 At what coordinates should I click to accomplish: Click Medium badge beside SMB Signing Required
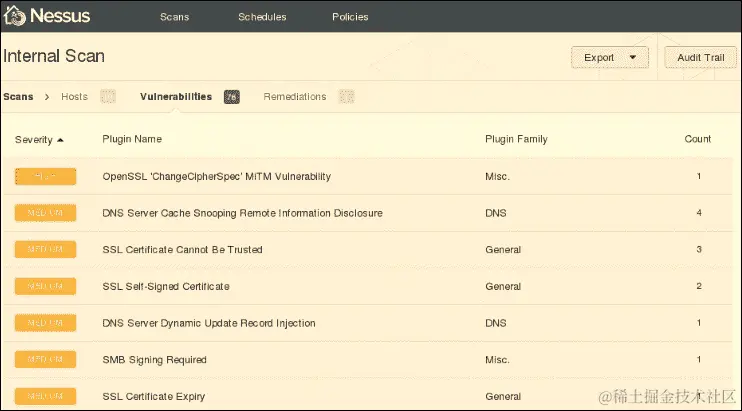click(45, 359)
